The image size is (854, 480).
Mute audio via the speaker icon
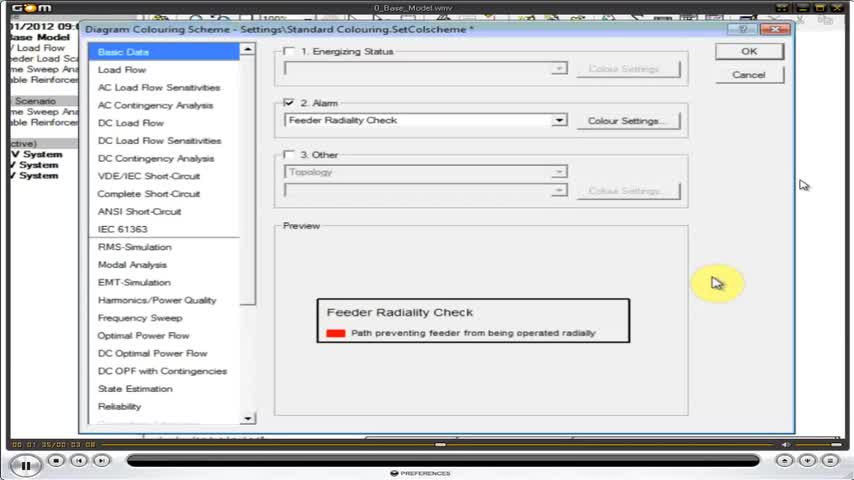point(785,445)
